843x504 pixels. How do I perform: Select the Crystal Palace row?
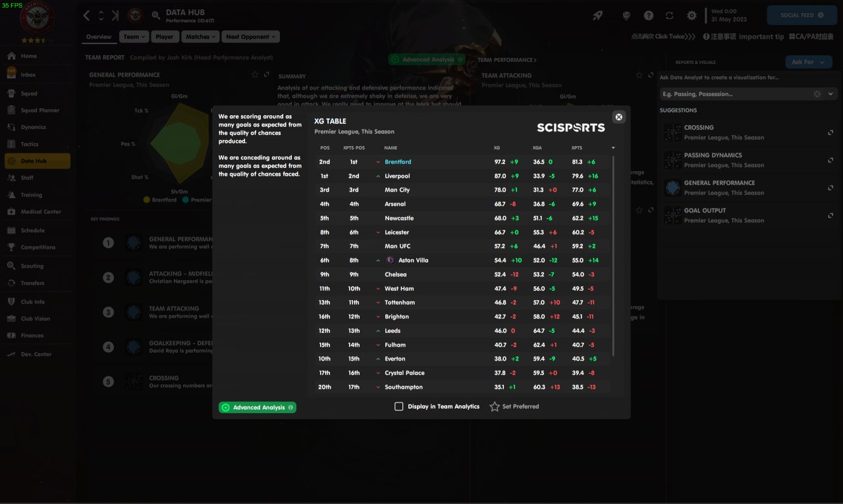(x=464, y=373)
